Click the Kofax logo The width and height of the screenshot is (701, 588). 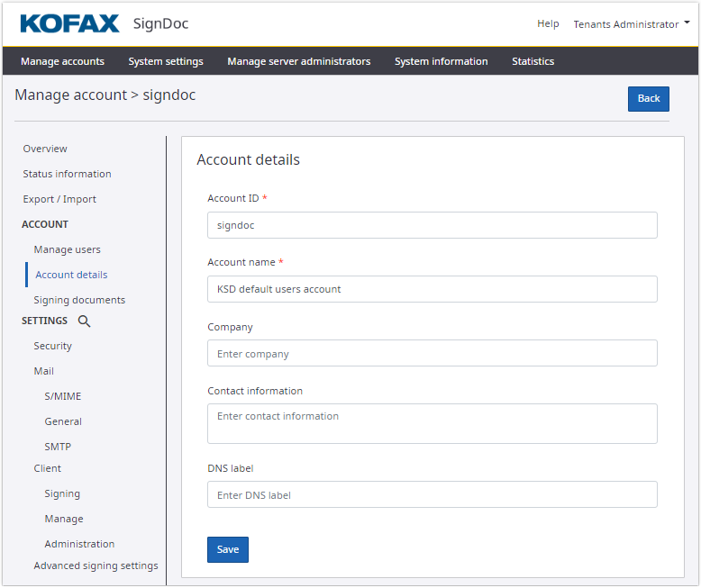click(x=70, y=23)
